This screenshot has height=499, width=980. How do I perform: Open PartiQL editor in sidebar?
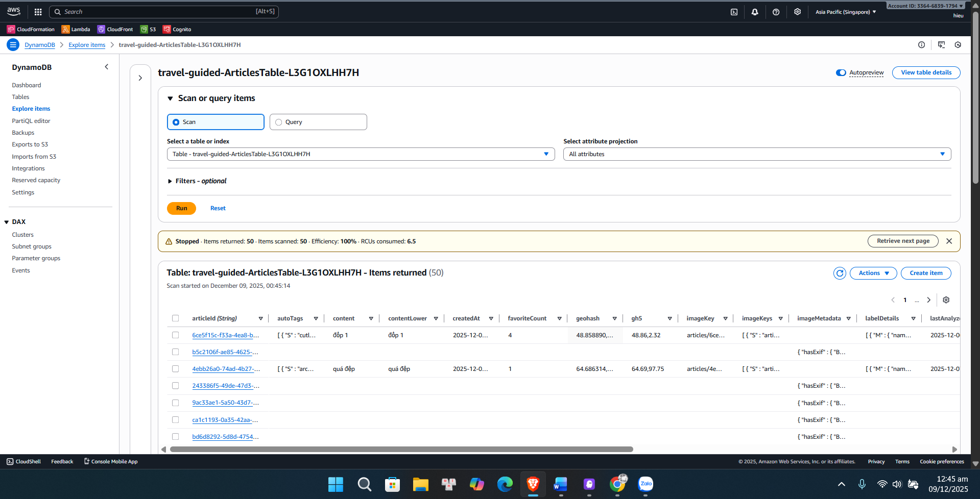pyautogui.click(x=31, y=121)
